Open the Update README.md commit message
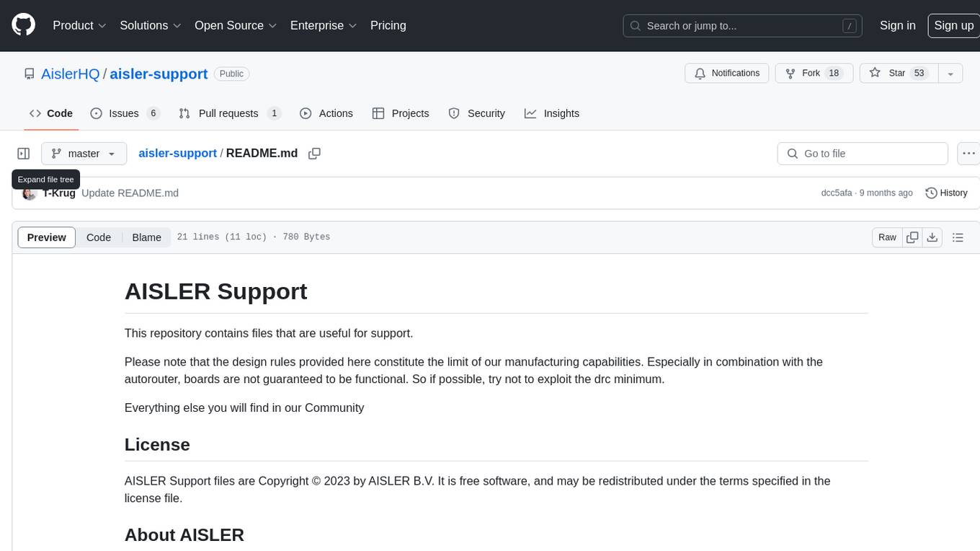 pos(130,193)
